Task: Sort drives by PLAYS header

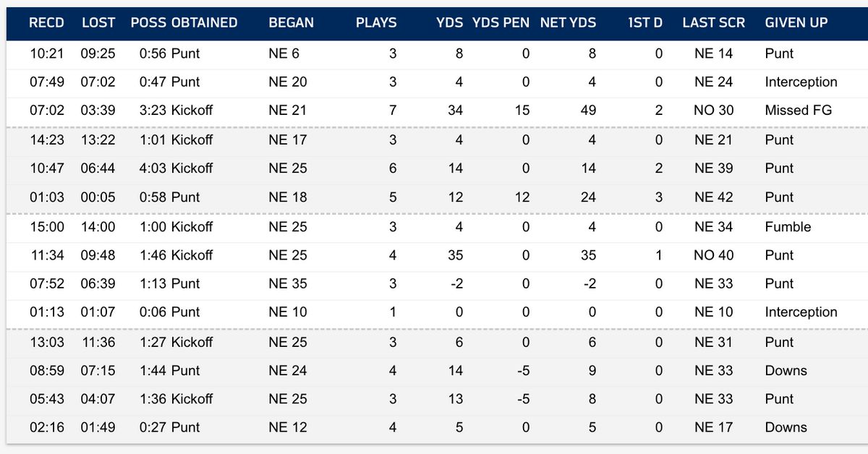Action: [376, 22]
